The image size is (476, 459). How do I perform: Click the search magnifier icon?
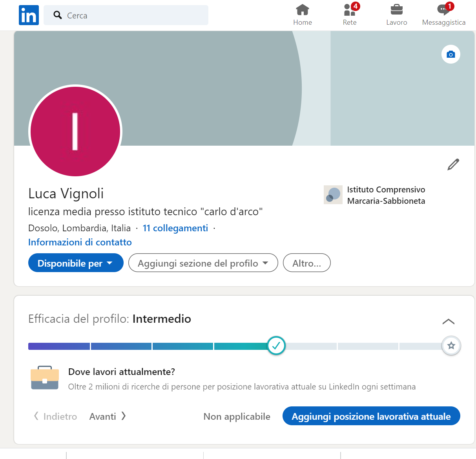(58, 15)
